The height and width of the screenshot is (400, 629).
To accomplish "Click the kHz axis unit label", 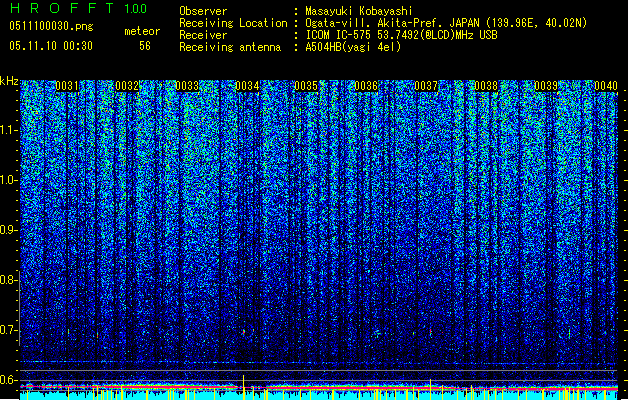I will 9,81.
